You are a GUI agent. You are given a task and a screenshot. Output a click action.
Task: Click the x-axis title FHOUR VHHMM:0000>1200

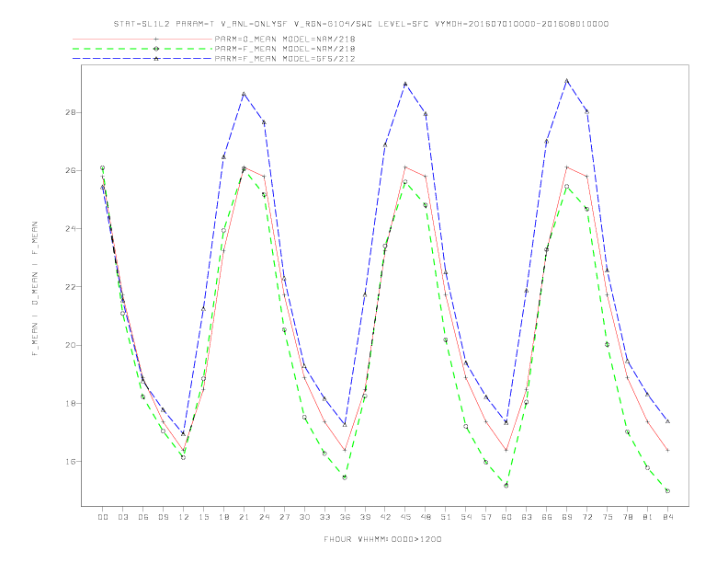[382, 539]
